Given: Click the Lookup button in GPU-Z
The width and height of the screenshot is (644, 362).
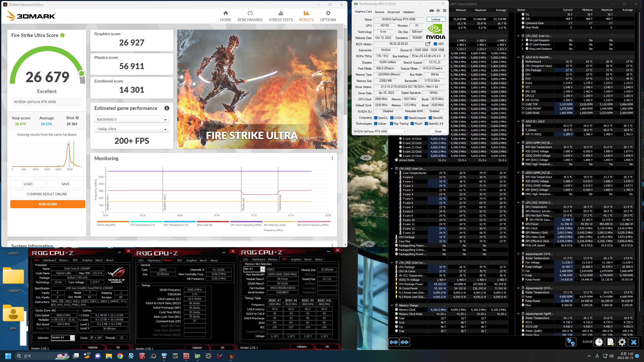Looking at the screenshot, I should 436,19.
